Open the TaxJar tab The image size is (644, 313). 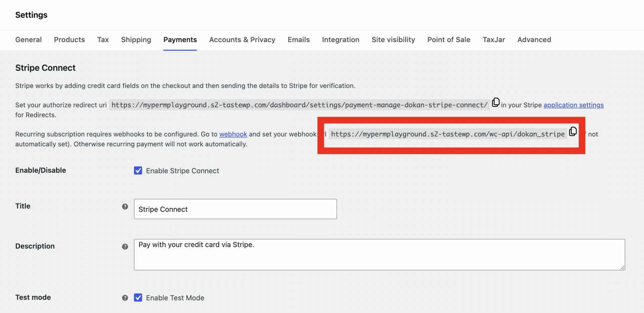pyautogui.click(x=494, y=40)
